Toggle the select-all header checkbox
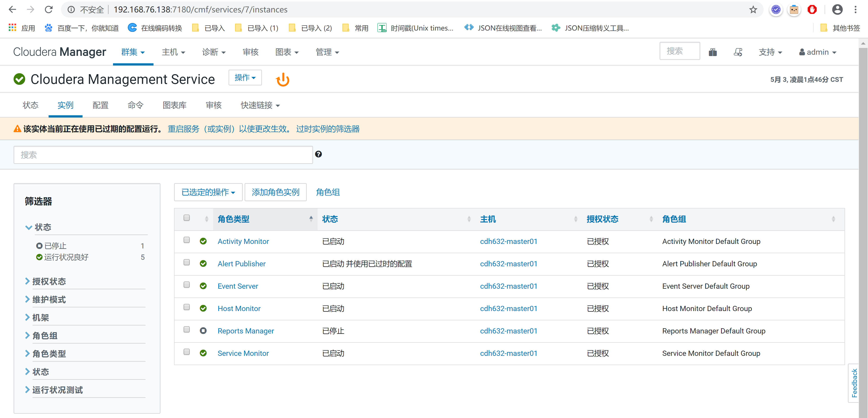This screenshot has height=418, width=868. pyautogui.click(x=186, y=218)
